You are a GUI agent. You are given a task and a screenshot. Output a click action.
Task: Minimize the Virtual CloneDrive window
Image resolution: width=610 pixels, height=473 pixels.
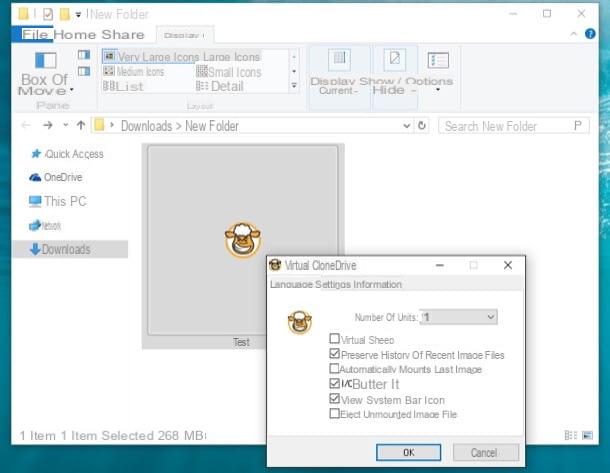(x=440, y=265)
